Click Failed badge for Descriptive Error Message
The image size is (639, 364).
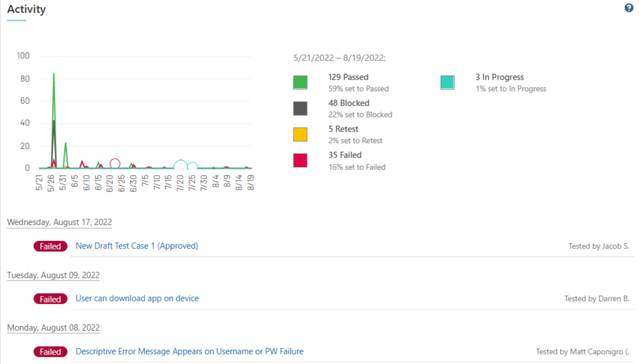[50, 352]
